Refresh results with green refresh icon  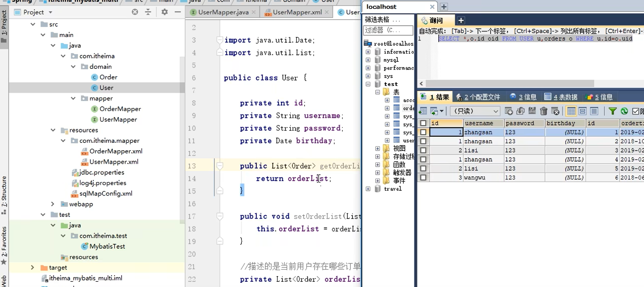(x=624, y=111)
